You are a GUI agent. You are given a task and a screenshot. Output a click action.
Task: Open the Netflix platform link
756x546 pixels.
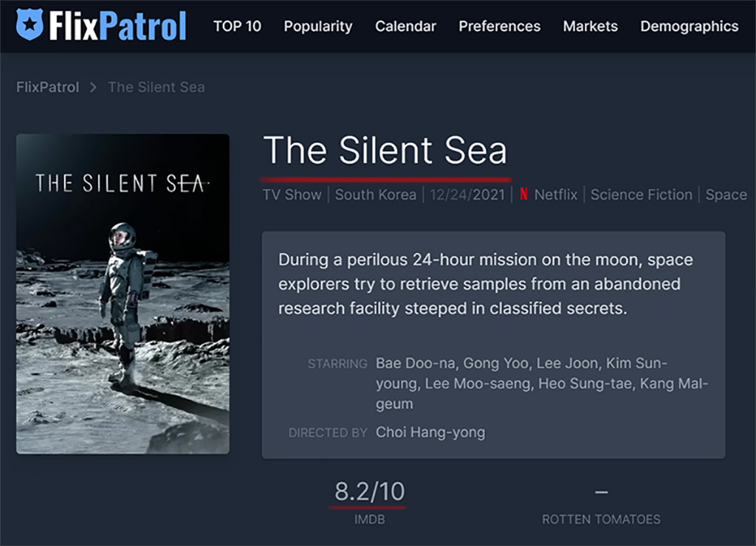pos(555,195)
